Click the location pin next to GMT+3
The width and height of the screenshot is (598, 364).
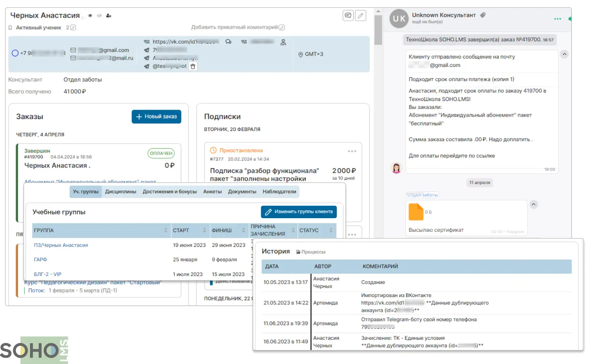(x=301, y=54)
